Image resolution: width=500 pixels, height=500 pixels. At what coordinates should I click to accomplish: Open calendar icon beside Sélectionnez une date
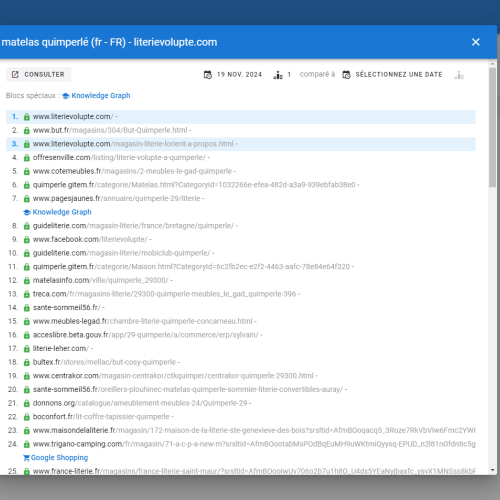(346, 75)
